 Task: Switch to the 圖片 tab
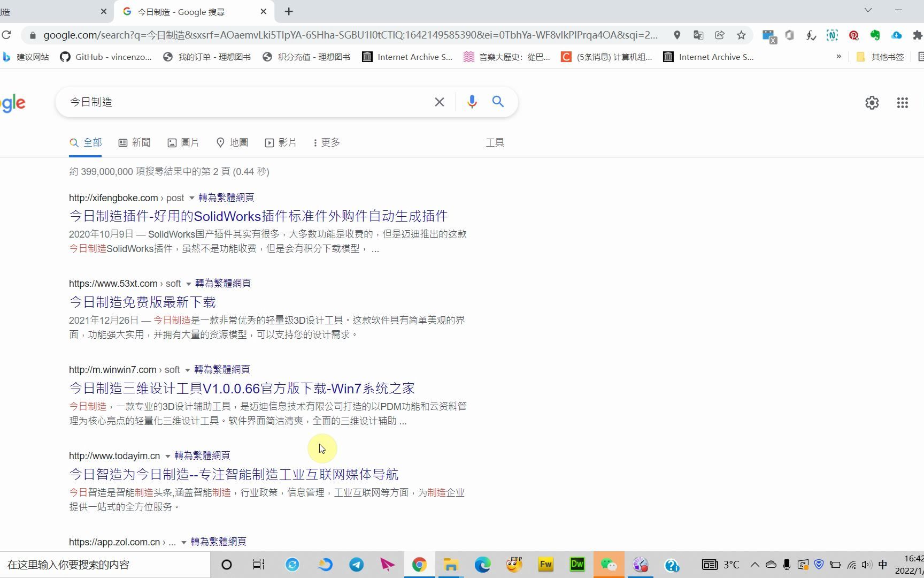[183, 142]
